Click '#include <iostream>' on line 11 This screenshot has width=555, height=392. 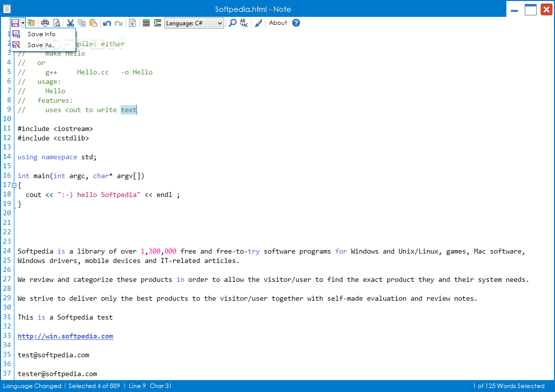[55, 129]
